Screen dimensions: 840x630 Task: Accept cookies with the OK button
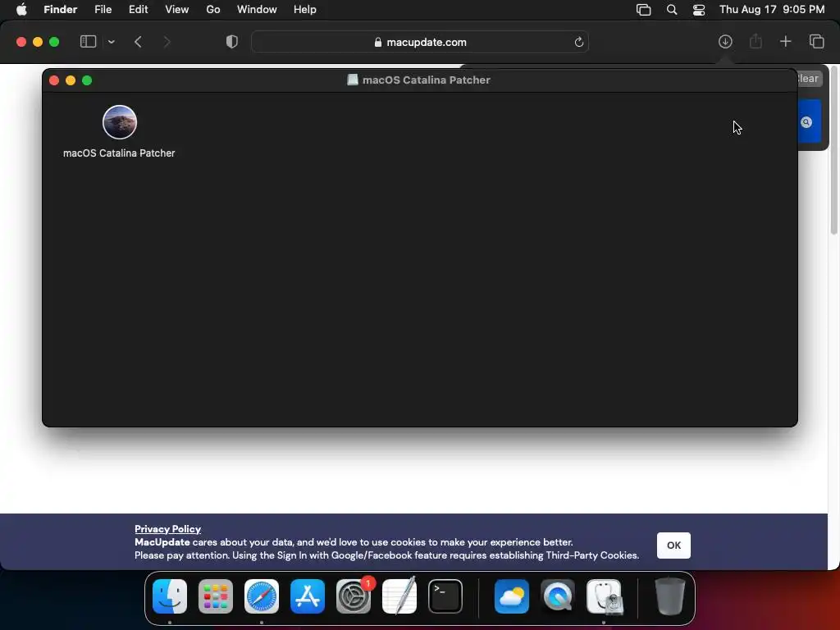pyautogui.click(x=674, y=546)
